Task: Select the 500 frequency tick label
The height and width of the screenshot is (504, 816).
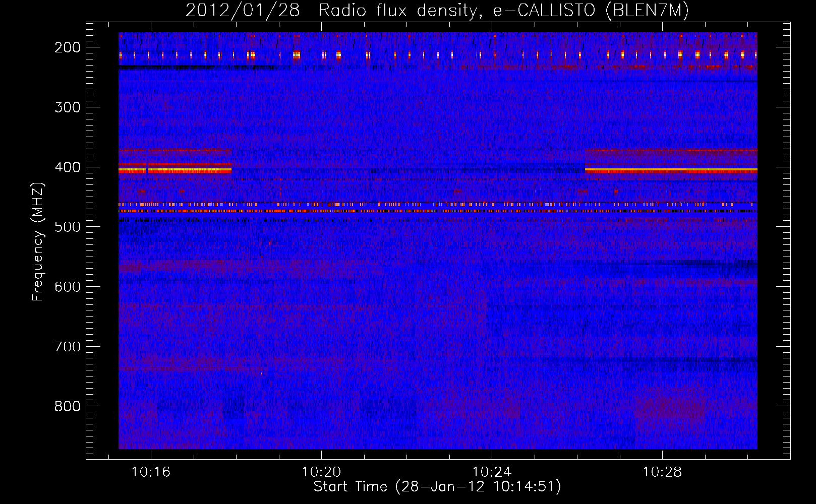Action: [x=68, y=227]
